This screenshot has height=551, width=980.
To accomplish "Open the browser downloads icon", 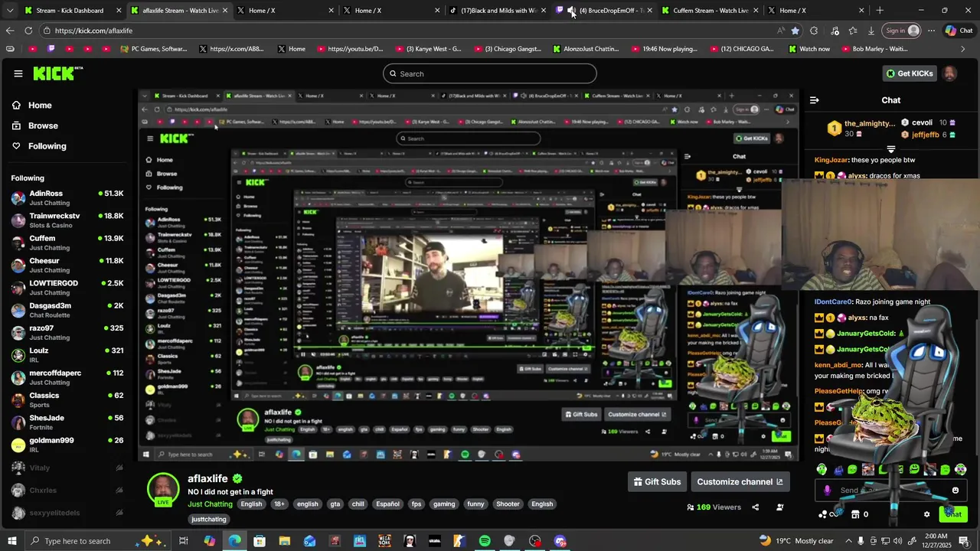I will pos(871,31).
